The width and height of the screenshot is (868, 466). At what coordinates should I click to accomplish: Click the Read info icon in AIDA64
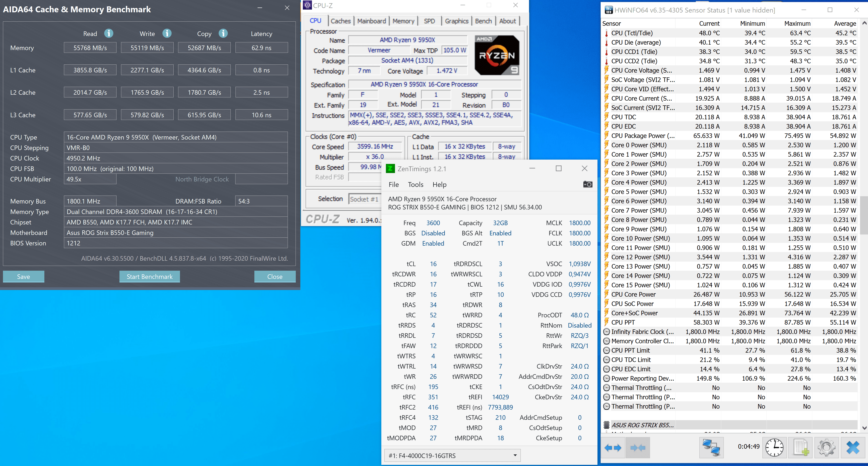coord(109,33)
